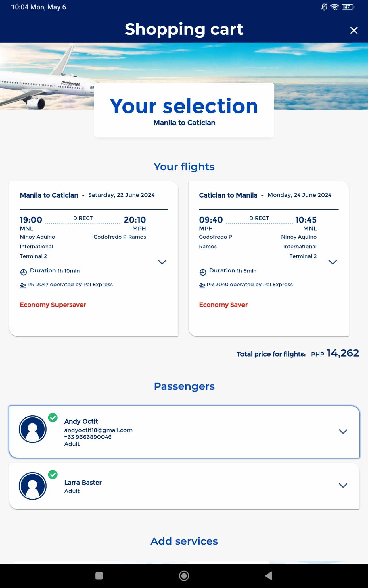Viewport: 368px width, 588px height.
Task: Expand Andy Octit passenger details
Action: [343, 431]
